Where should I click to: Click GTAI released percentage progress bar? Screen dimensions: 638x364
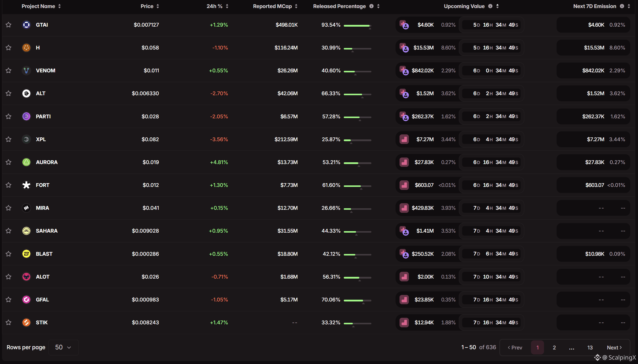click(x=358, y=26)
